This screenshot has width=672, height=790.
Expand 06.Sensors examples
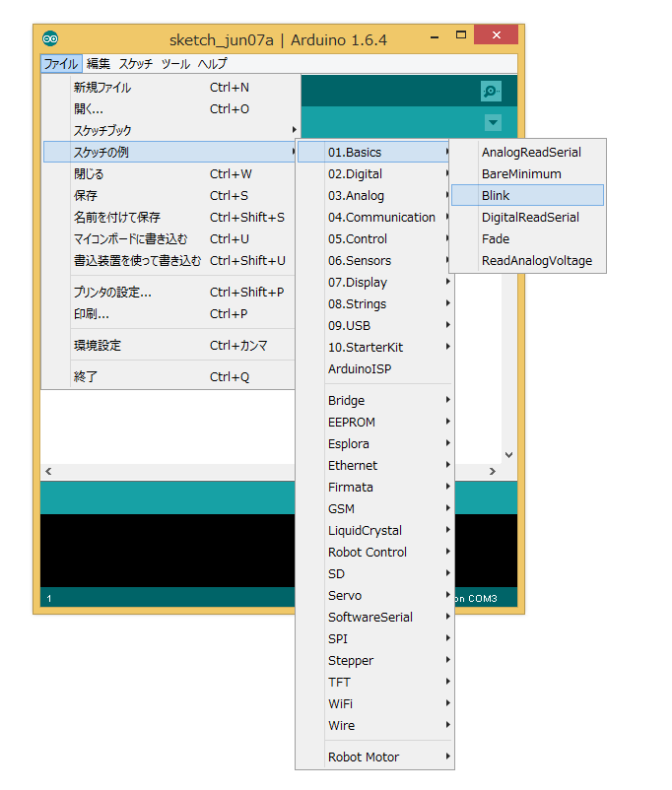click(374, 260)
